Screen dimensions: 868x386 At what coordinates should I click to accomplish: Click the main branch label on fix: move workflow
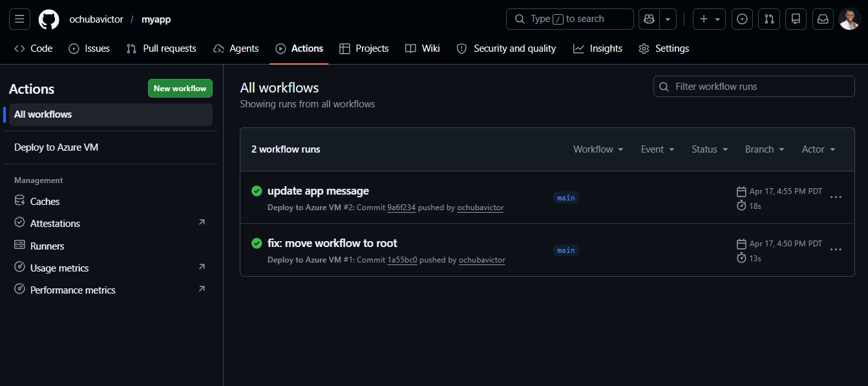(x=566, y=250)
